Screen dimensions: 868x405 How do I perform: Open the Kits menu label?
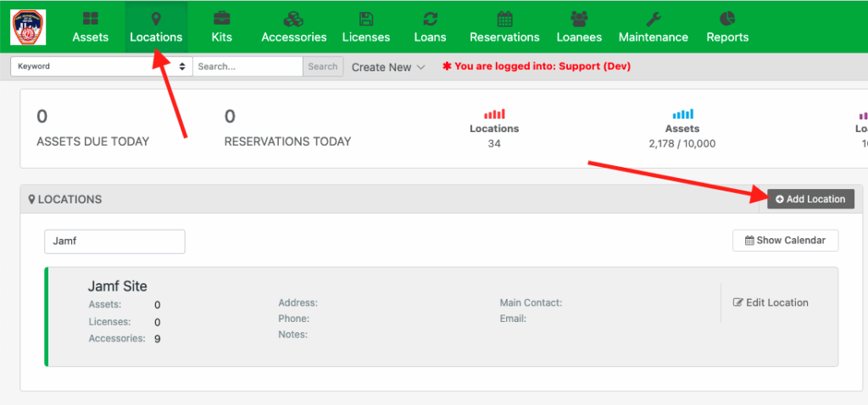pyautogui.click(x=221, y=37)
